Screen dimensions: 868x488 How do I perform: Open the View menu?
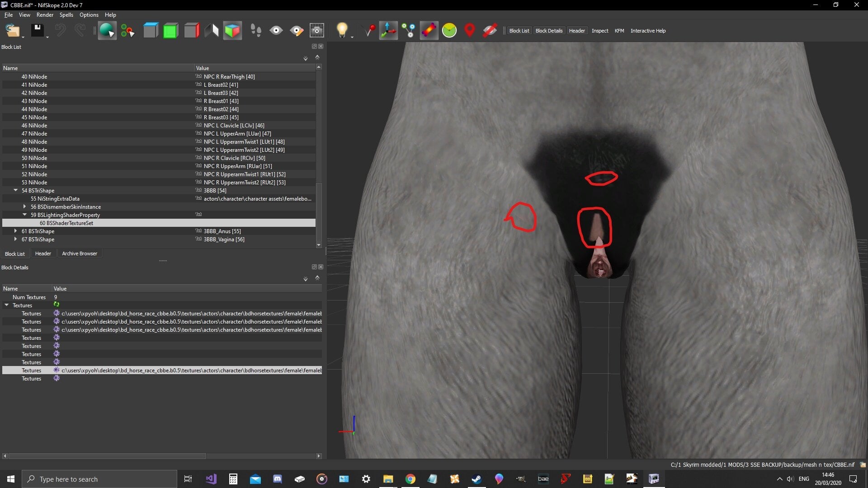(24, 15)
